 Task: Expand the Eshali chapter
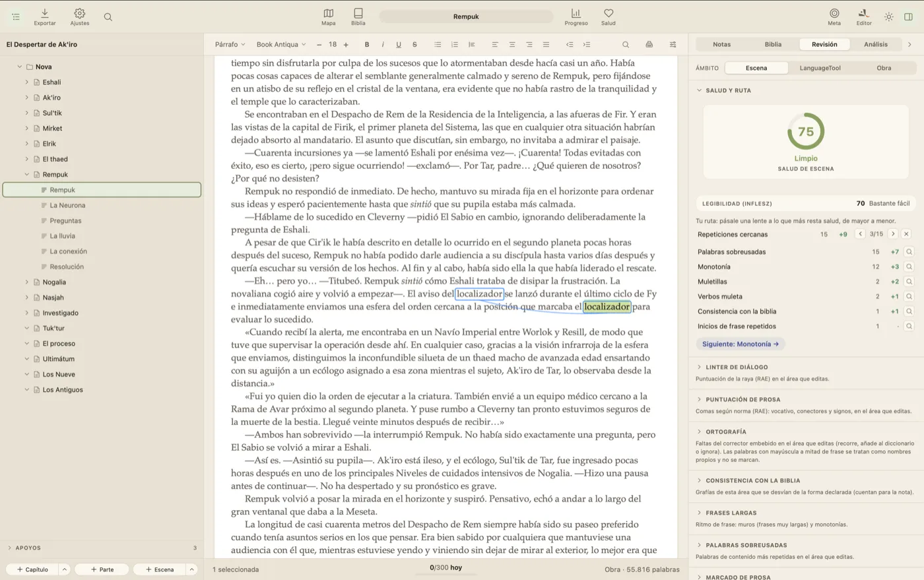point(27,82)
